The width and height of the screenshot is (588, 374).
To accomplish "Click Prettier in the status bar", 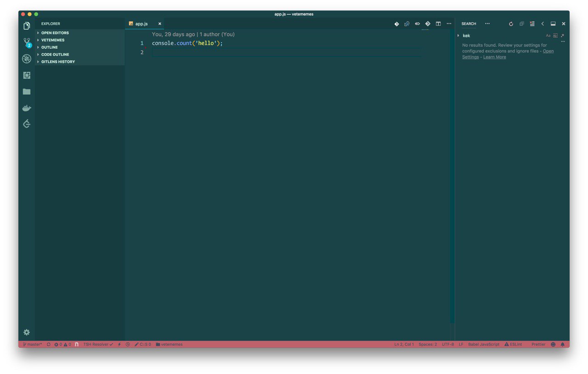I will click(x=538, y=344).
